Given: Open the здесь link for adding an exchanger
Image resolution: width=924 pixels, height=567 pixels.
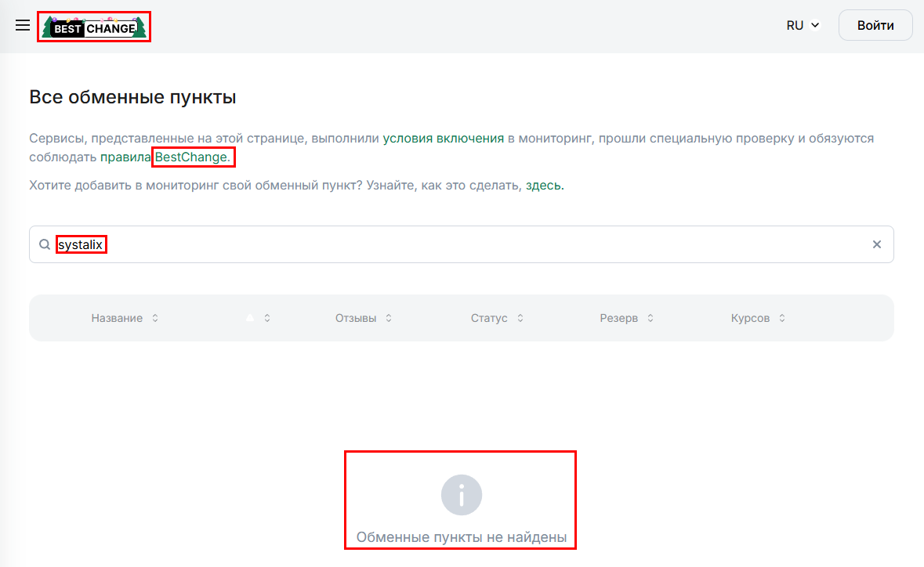Looking at the screenshot, I should 545,185.
